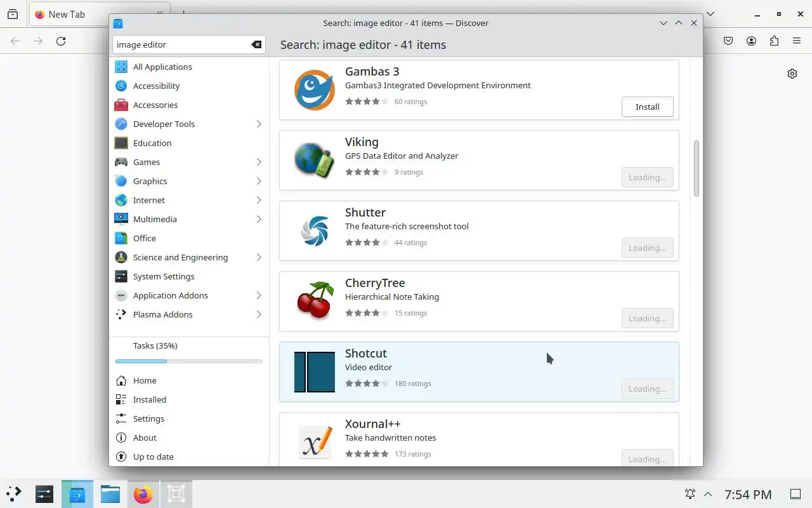Click the Loading button for CherryTree
This screenshot has width=812, height=508.
pos(648,318)
